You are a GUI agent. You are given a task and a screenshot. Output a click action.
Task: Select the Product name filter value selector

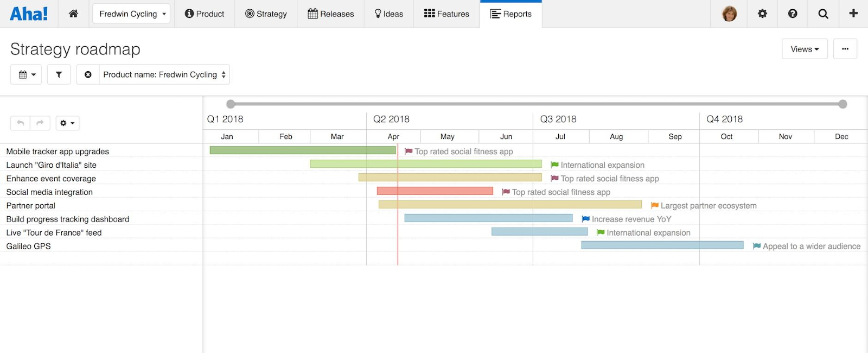[164, 74]
